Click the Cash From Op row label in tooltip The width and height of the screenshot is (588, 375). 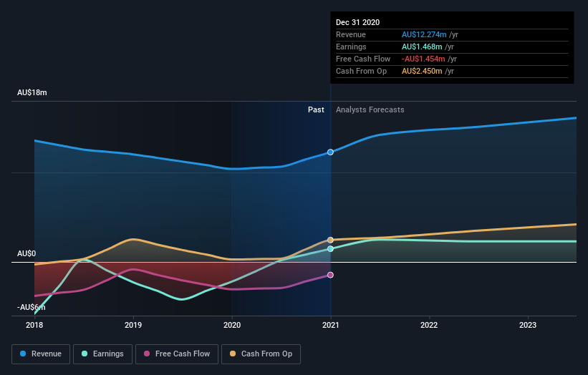pyautogui.click(x=361, y=71)
